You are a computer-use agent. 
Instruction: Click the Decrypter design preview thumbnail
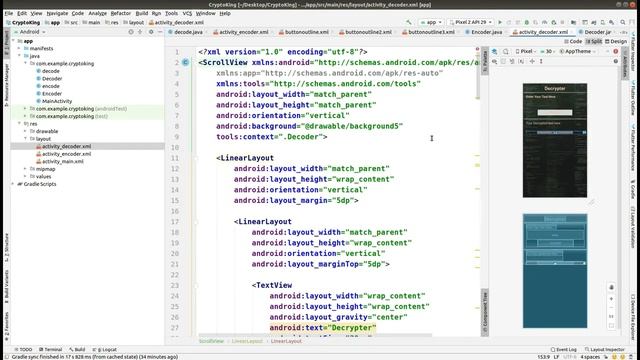pyautogui.click(x=555, y=140)
